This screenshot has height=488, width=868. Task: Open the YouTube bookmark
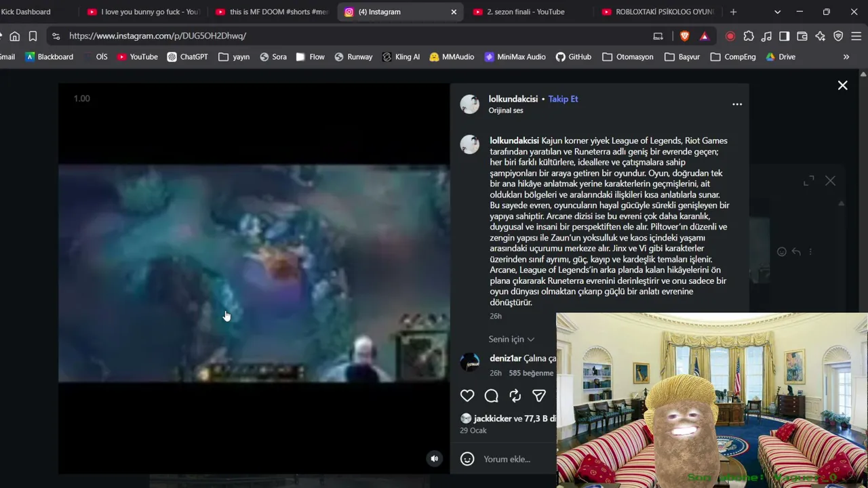(138, 57)
